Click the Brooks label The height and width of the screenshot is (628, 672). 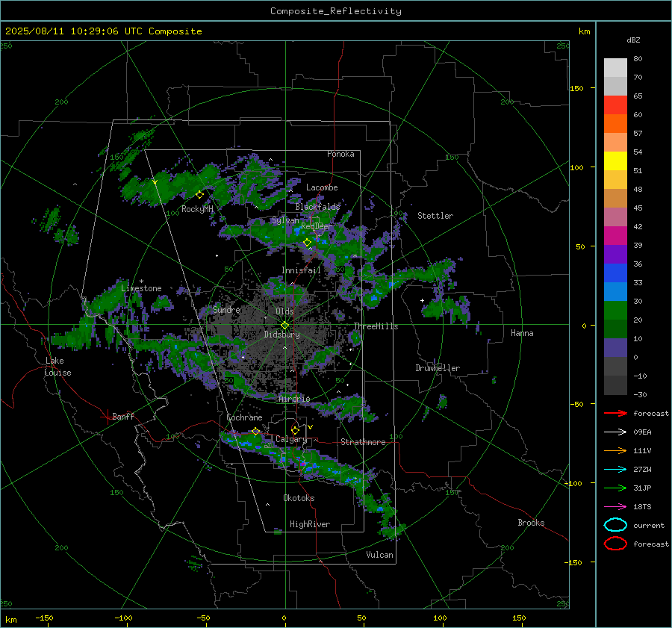pos(531,523)
